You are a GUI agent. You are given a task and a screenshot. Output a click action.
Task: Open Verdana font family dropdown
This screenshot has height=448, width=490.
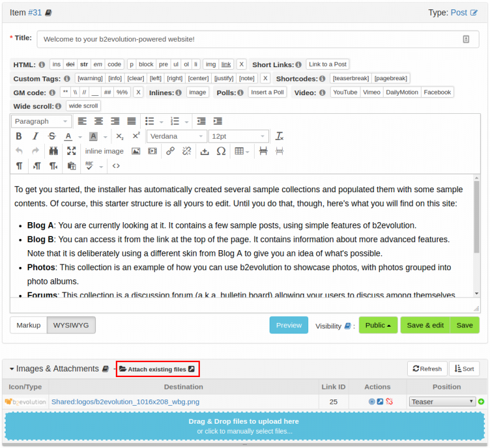(x=177, y=136)
